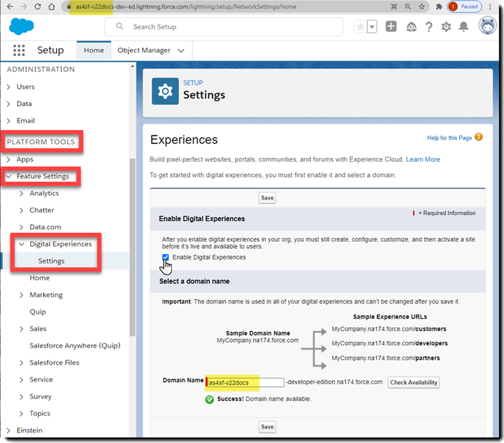Image resolution: width=504 pixels, height=443 pixels.
Task: Open the global actions plus icon
Action: (391, 27)
